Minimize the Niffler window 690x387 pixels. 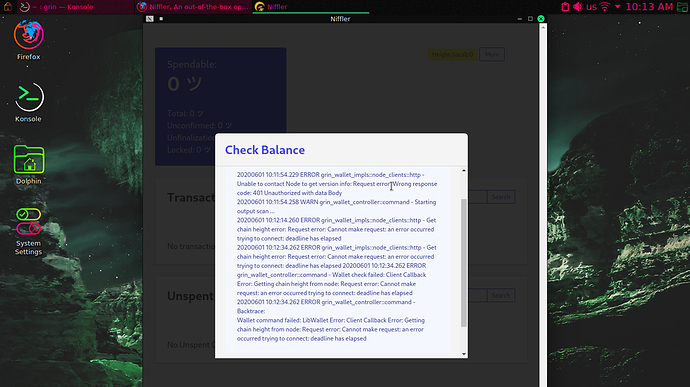point(520,19)
